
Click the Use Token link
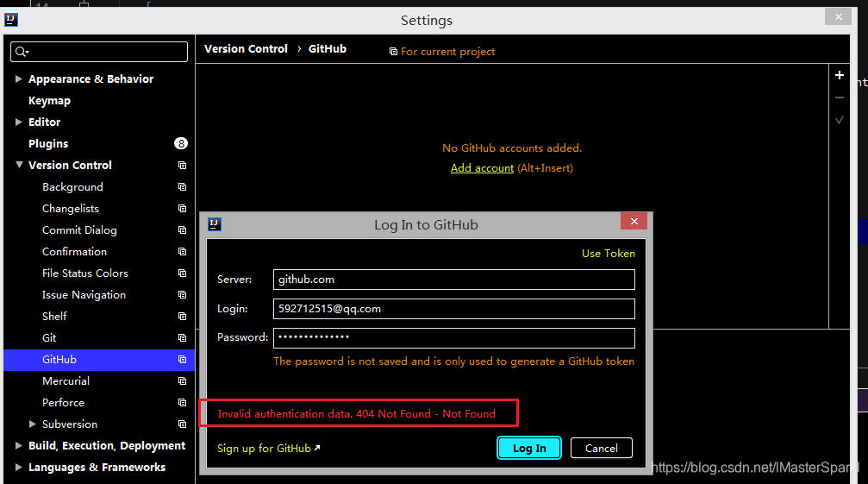[608, 253]
